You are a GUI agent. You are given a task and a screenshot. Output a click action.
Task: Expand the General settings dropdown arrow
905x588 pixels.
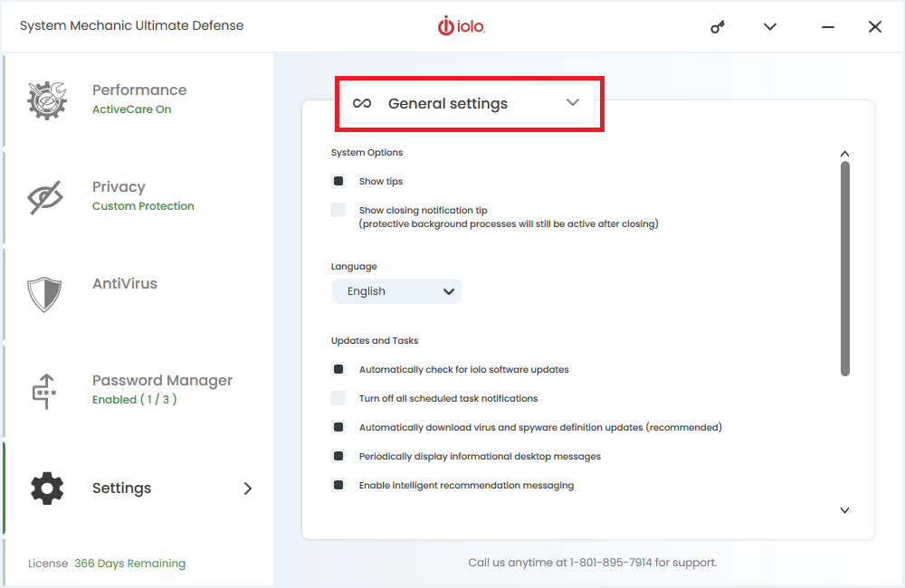click(573, 102)
